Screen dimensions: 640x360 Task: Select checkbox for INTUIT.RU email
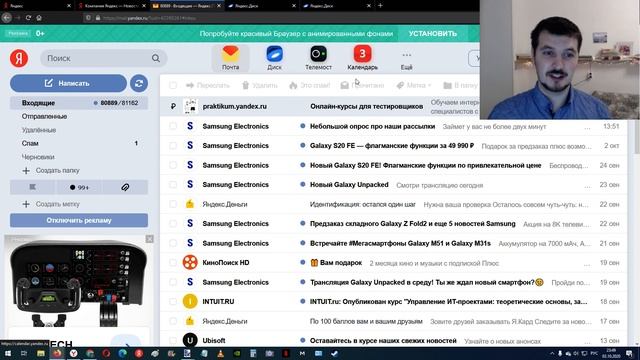coord(173,302)
